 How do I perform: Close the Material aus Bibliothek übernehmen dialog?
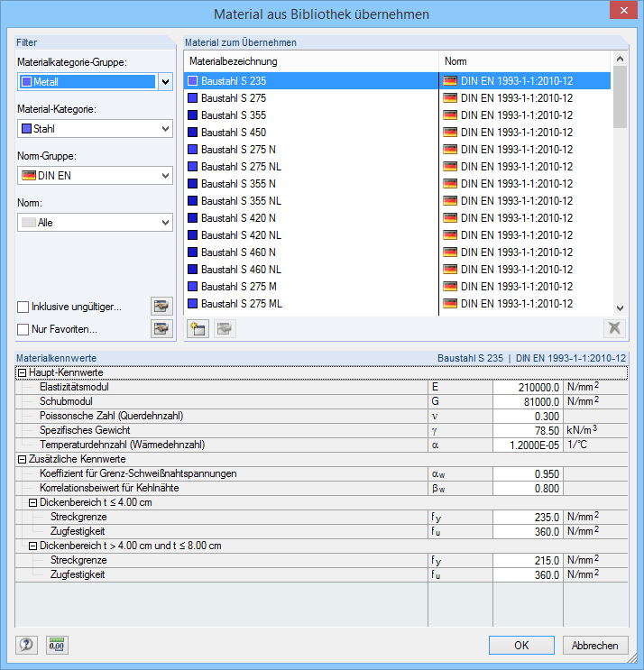click(623, 10)
